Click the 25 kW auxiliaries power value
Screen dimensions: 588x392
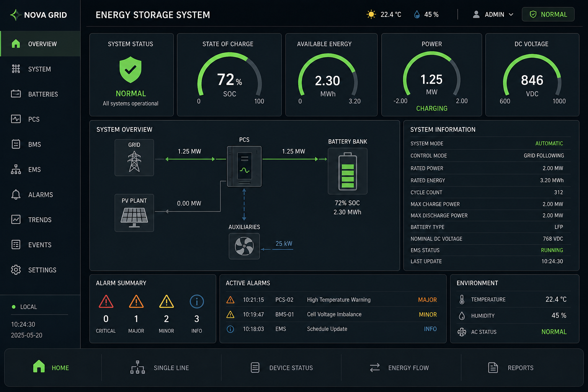(284, 243)
